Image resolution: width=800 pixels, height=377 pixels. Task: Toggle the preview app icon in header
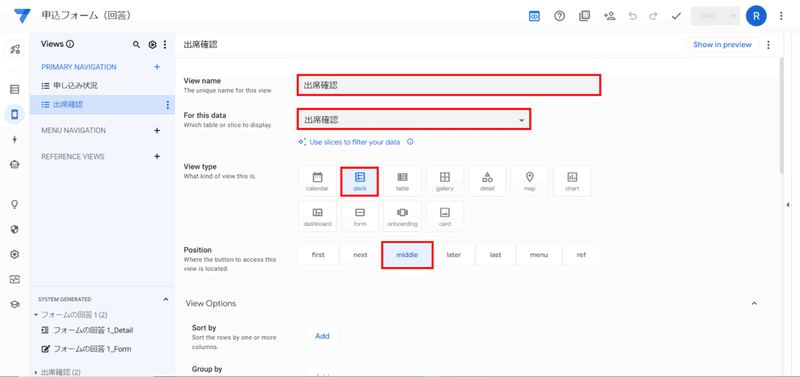click(534, 16)
